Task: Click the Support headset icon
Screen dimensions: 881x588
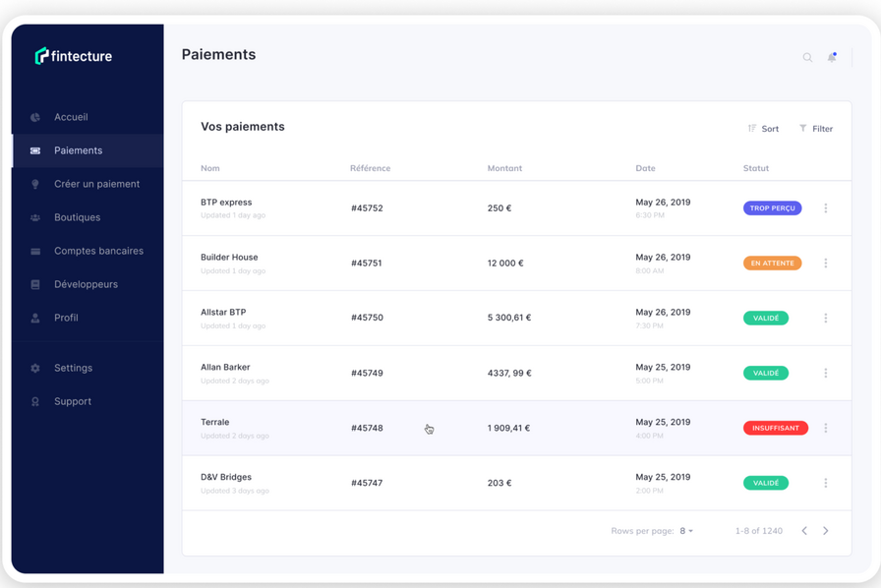Action: [x=35, y=401]
